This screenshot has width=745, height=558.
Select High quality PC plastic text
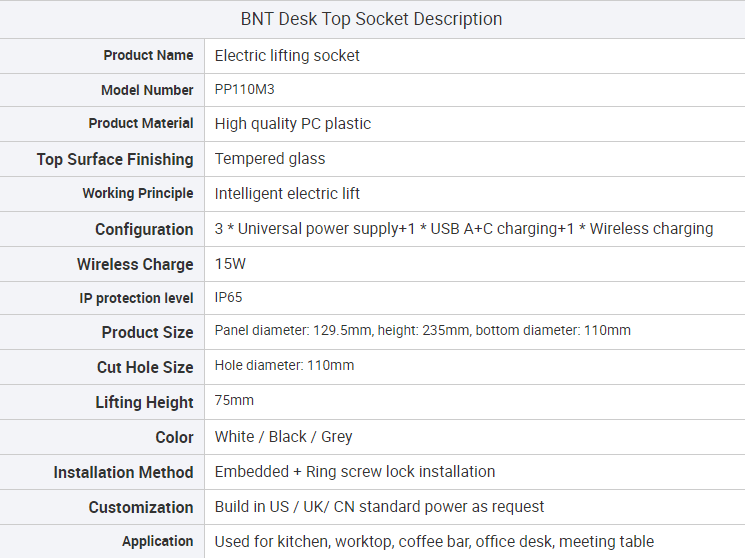(x=293, y=124)
